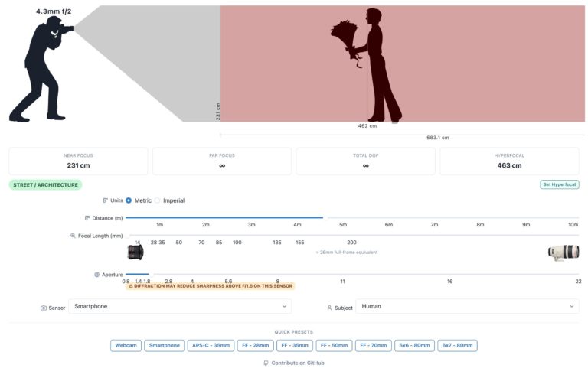Screen dimensions: 588x378
Task: Click the telephoto lens image
Action: pyautogui.click(x=563, y=253)
